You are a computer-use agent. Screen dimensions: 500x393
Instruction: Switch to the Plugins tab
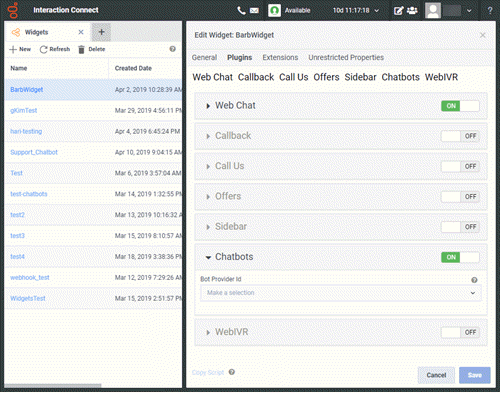(240, 58)
